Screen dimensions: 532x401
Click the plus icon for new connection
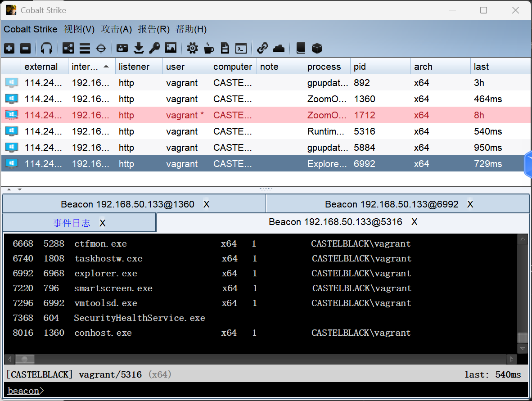pyautogui.click(x=9, y=48)
